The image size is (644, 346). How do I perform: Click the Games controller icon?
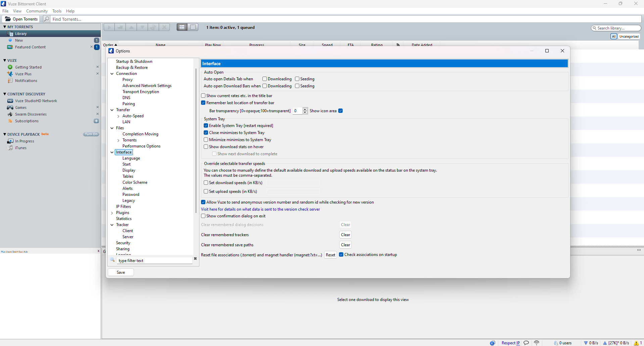(10, 107)
